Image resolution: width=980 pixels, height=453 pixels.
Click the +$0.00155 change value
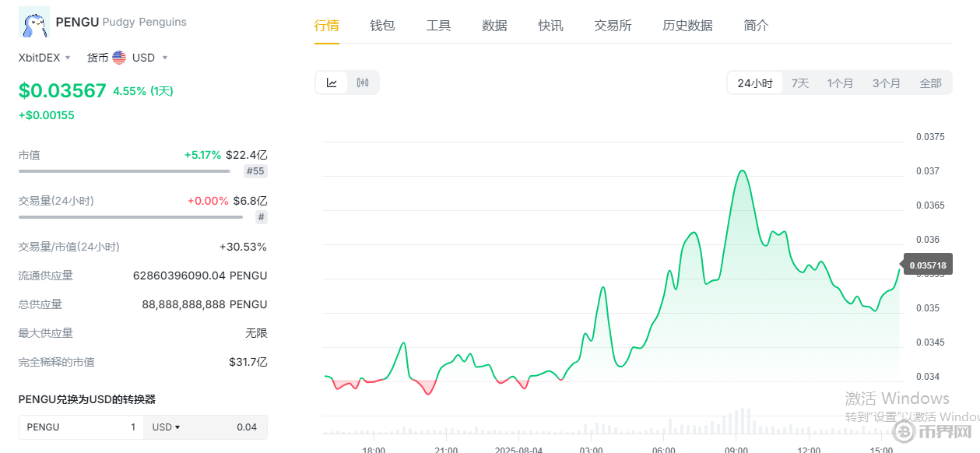pyautogui.click(x=47, y=115)
